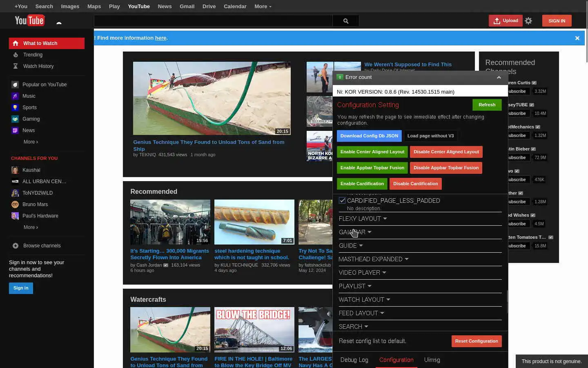Open Maps from the top bar
This screenshot has height=368, width=588.
[x=94, y=7]
